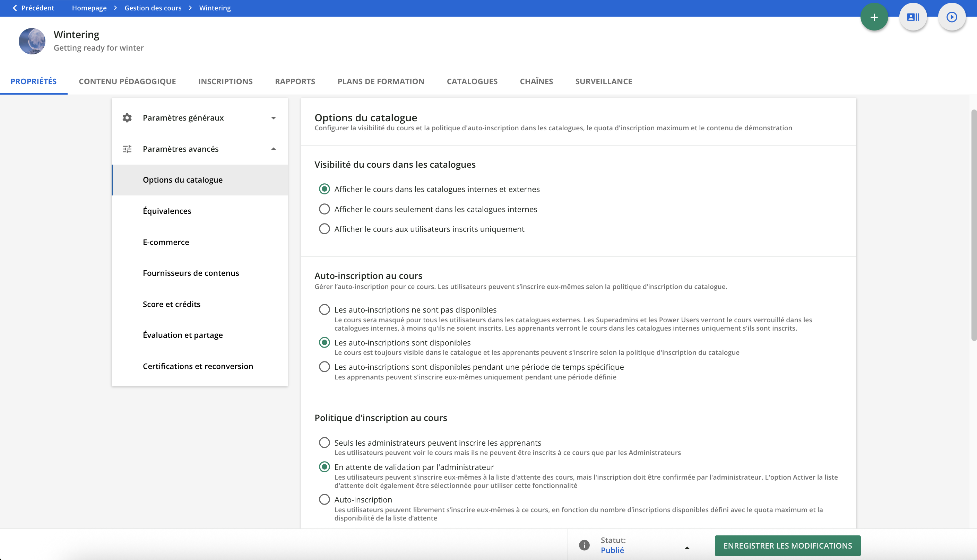Click the Précédent back arrow
Viewport: 977px width, 560px height.
click(15, 8)
